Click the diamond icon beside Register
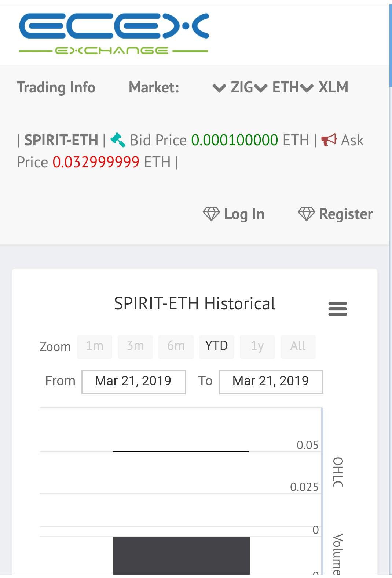The image size is (392, 578). point(307,214)
